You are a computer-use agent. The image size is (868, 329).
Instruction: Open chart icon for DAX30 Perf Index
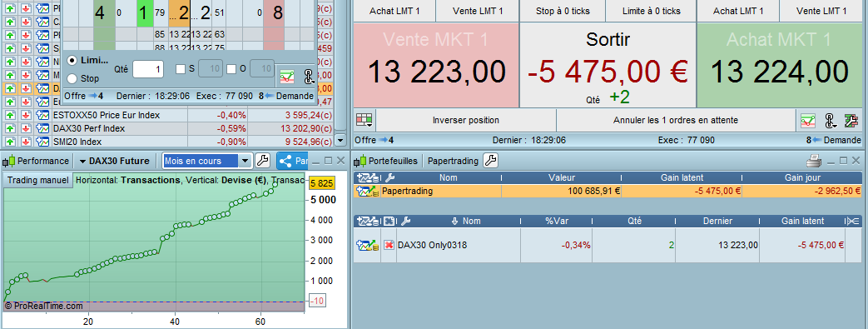pos(42,128)
